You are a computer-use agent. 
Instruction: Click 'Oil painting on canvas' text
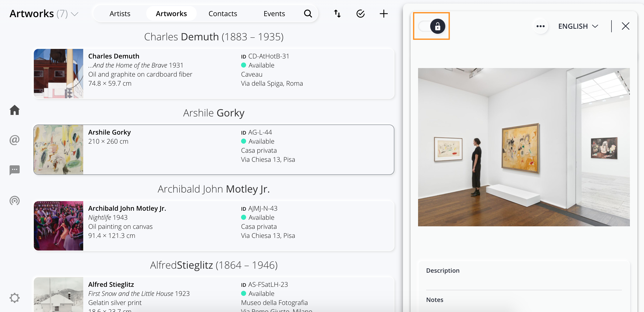tap(120, 227)
